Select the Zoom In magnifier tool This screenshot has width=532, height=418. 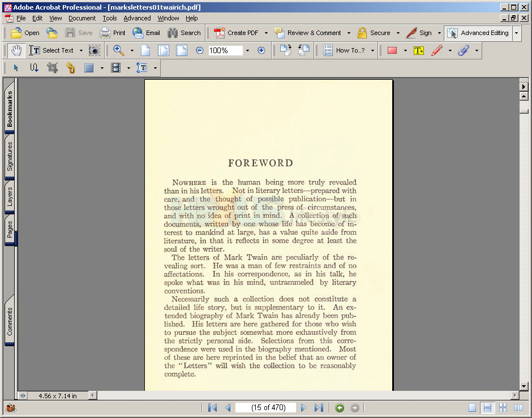[118, 50]
